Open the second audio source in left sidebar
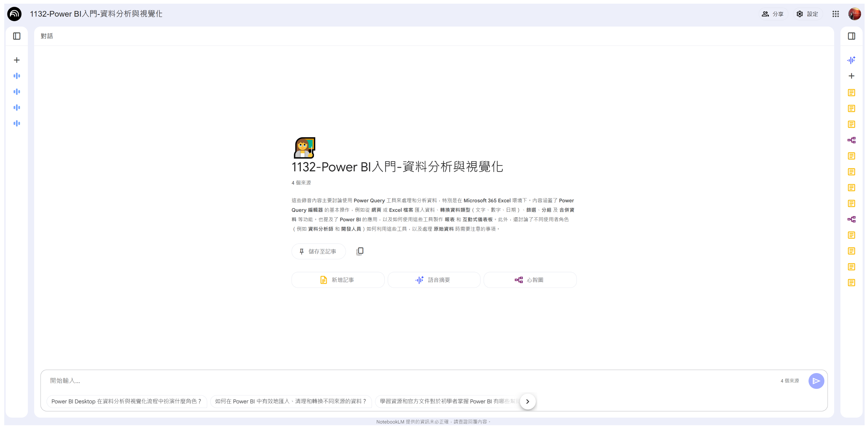Image resolution: width=868 pixels, height=430 pixels. pos(17,92)
